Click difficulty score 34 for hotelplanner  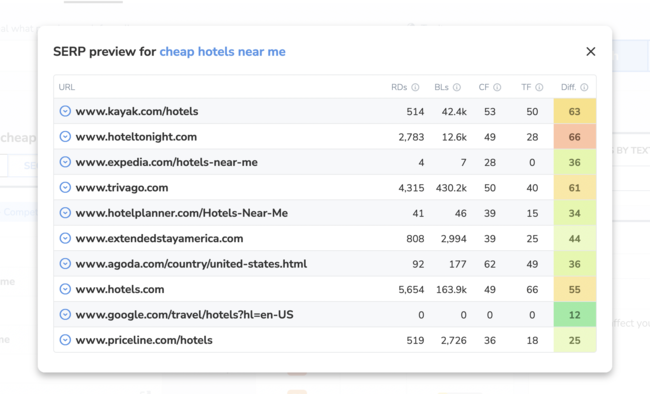tap(575, 213)
